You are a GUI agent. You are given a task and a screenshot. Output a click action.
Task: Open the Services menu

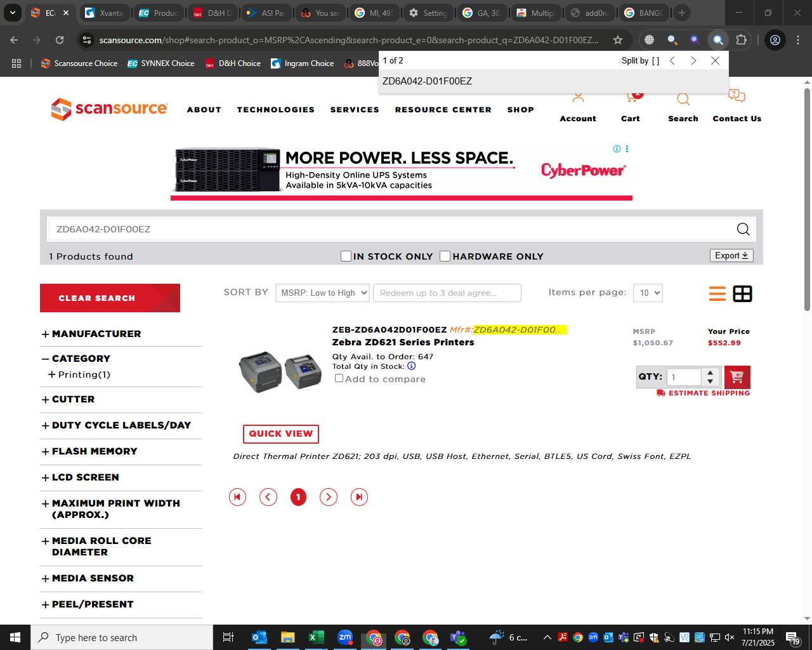(355, 110)
